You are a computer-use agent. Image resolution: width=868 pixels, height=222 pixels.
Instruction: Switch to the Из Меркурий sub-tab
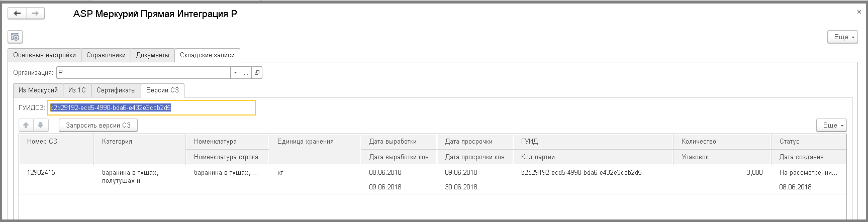pyautogui.click(x=38, y=90)
